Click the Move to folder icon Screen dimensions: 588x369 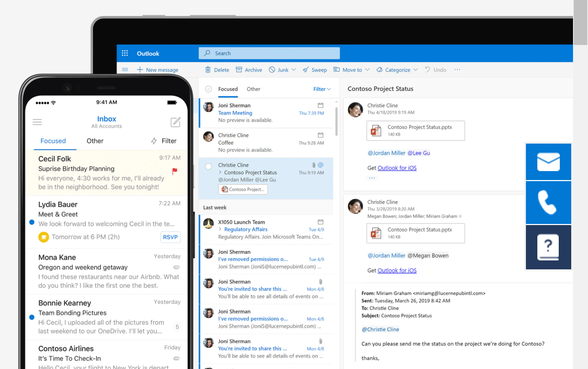coord(336,69)
